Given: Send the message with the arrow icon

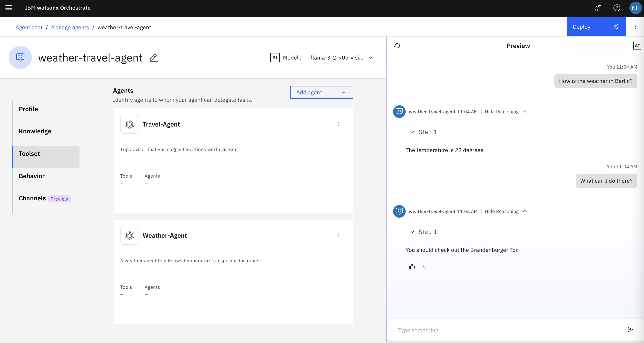Looking at the screenshot, I should click(630, 330).
